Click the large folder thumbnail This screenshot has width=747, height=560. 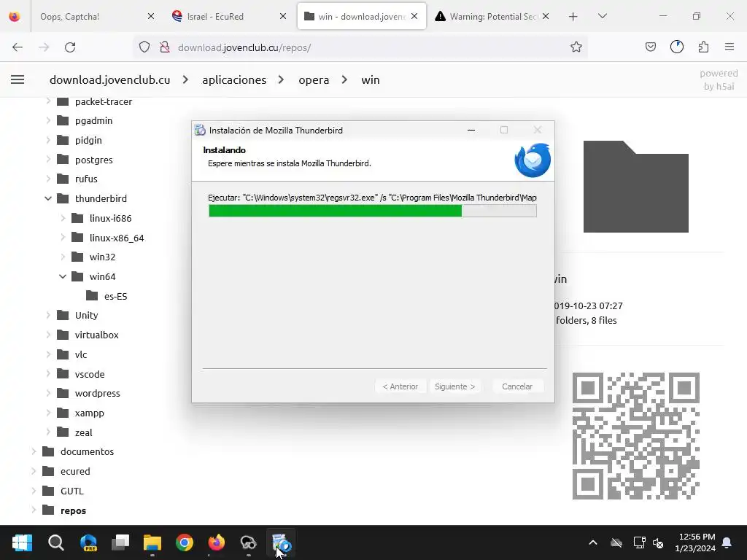click(x=635, y=187)
